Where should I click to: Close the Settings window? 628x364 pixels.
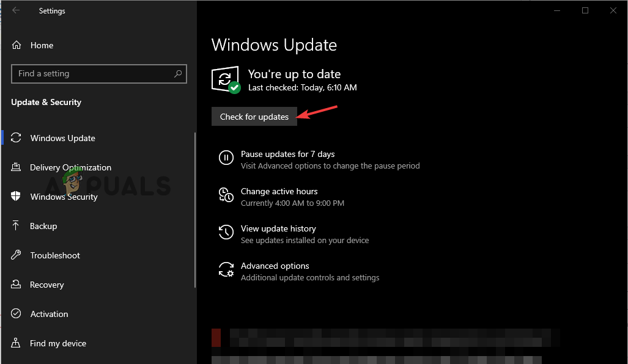click(x=613, y=10)
